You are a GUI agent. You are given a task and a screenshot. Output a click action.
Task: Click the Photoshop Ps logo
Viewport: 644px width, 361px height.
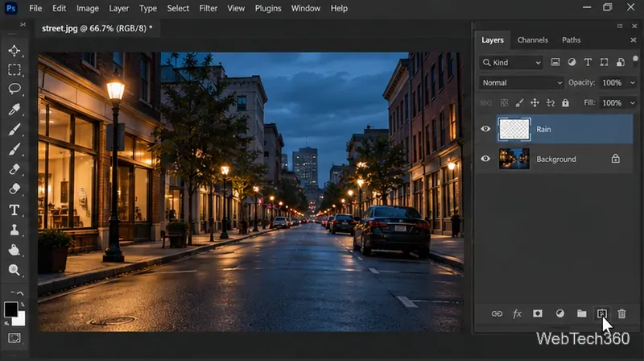tap(11, 8)
